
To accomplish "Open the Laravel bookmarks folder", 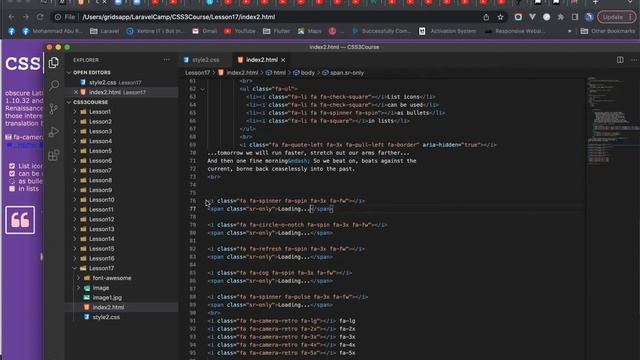I will (104, 31).
